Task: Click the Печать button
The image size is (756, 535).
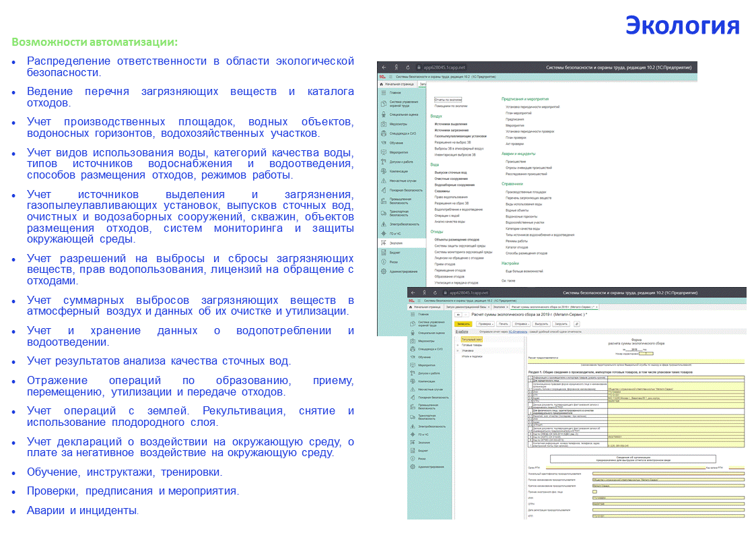Action: tap(504, 324)
